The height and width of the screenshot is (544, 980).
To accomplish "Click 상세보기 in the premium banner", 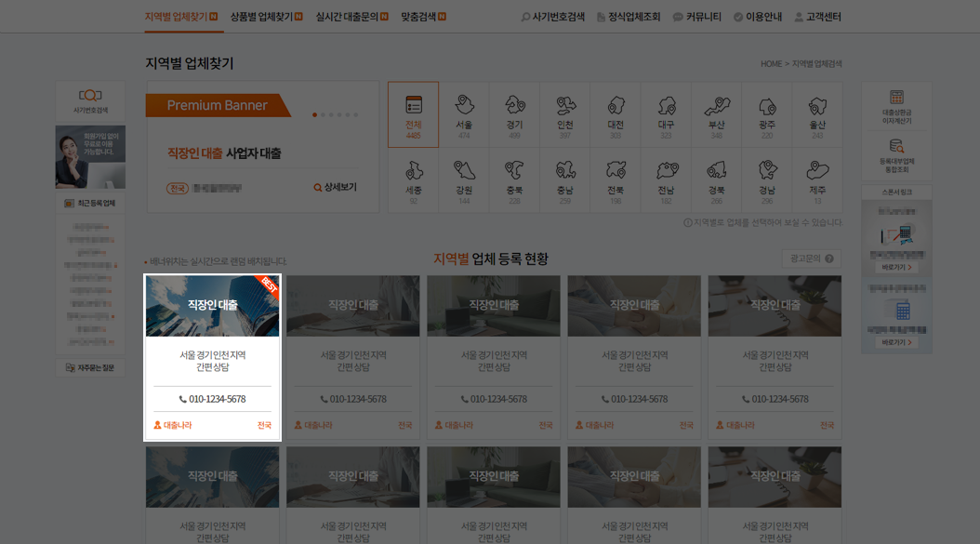I will click(339, 185).
